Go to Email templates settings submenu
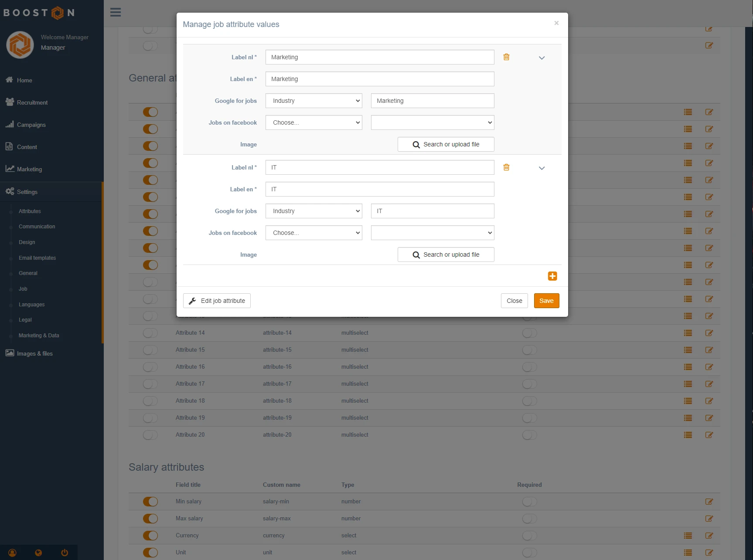 pos(37,258)
